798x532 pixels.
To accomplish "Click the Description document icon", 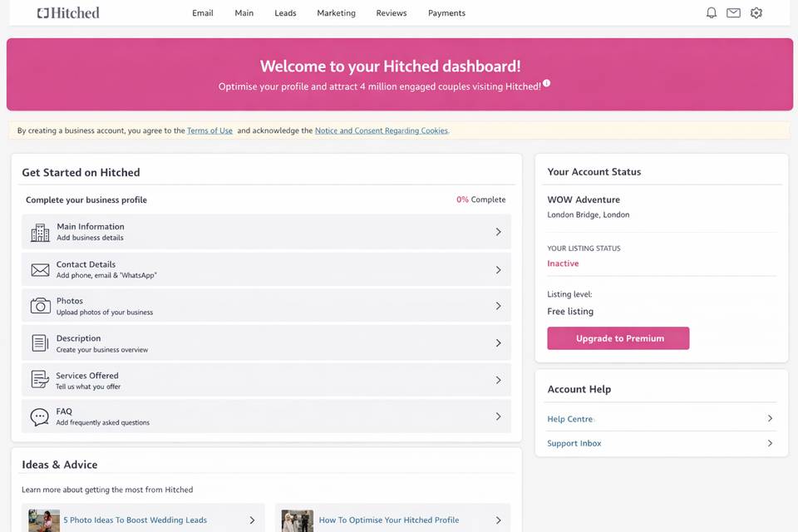I will pos(40,343).
